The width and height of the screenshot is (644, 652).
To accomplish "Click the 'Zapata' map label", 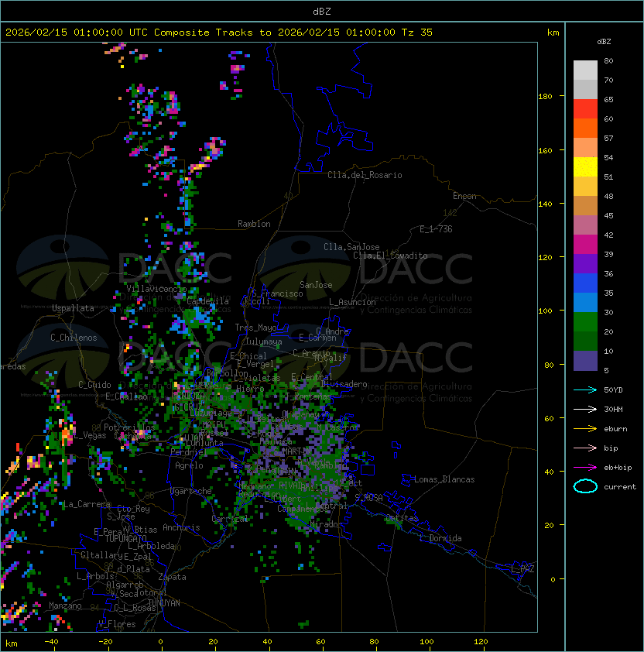I will (172, 577).
